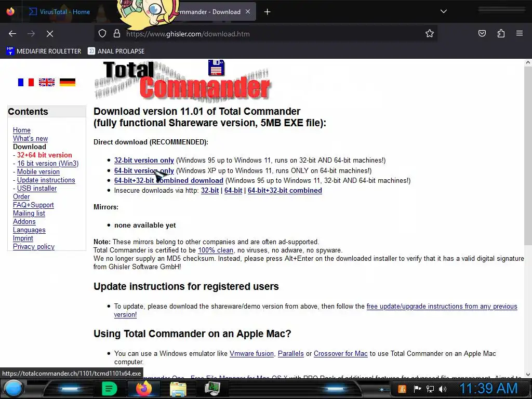Close the Total Commander Download tab
The height and width of the screenshot is (399, 532).
point(248,11)
